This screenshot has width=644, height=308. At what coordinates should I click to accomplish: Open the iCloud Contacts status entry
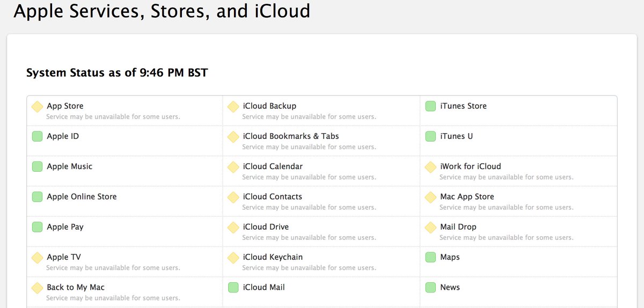(x=321, y=201)
